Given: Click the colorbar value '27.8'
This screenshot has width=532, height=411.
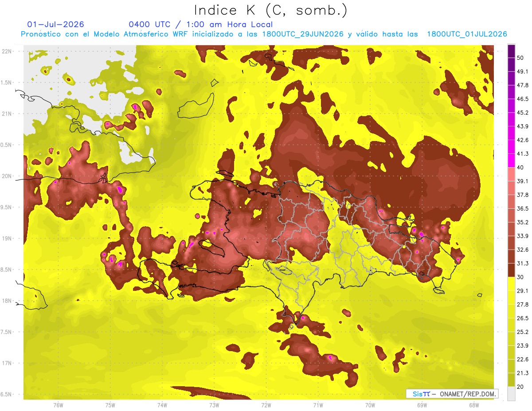Looking at the screenshot, I should (x=523, y=305).
